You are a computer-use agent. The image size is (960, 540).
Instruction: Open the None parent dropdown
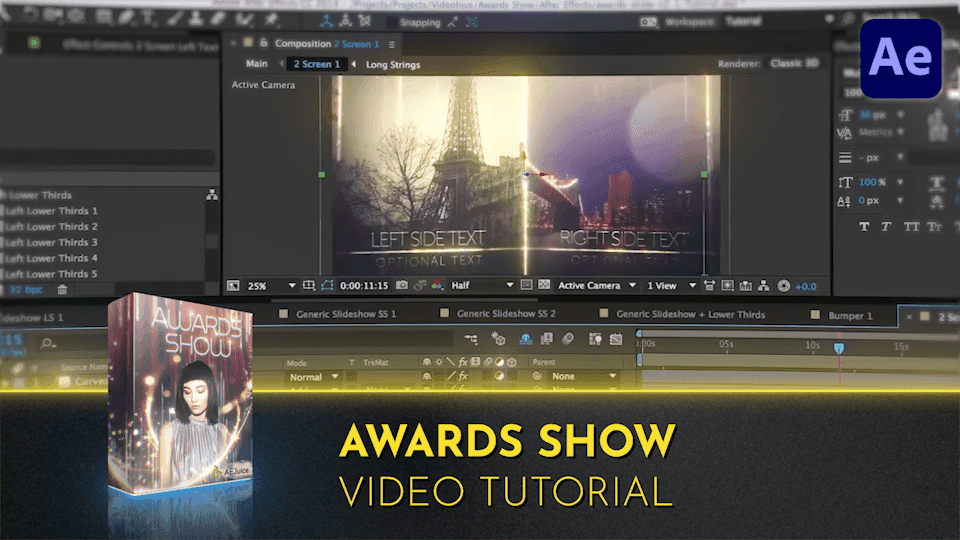pos(583,376)
